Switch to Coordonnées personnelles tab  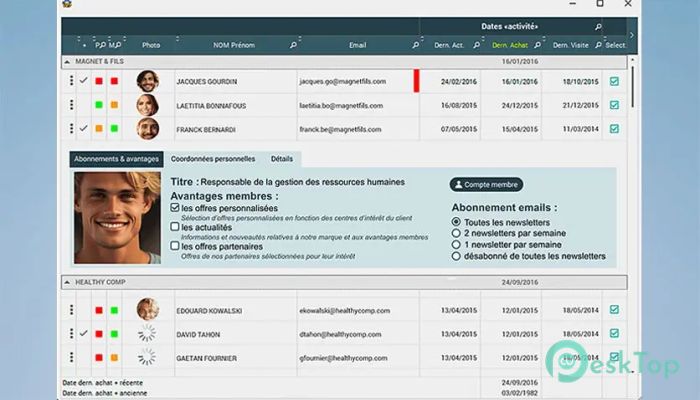coord(213,159)
